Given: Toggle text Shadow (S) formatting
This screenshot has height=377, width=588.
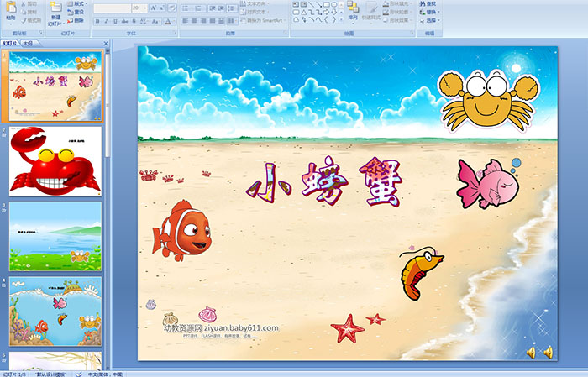Looking at the screenshot, I should (134, 21).
